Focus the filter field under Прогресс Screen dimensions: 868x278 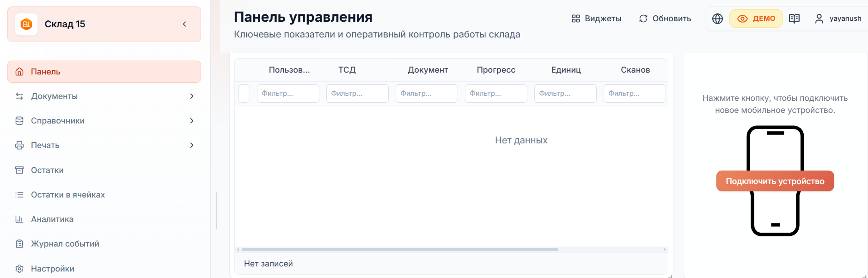point(496,93)
